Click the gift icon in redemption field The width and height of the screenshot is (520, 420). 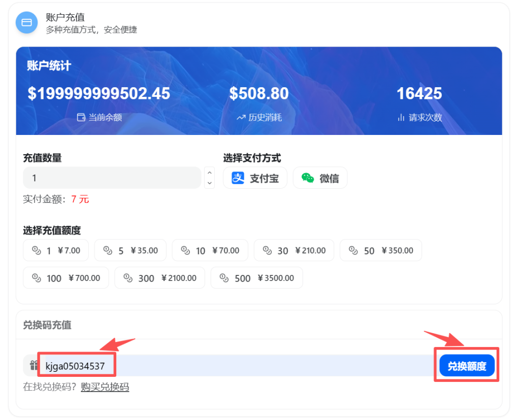pos(34,365)
